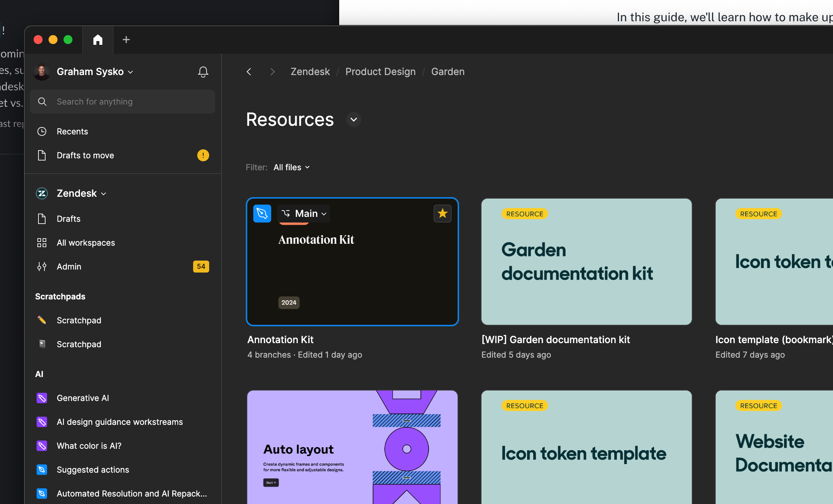The height and width of the screenshot is (504, 833).
Task: Click AI design guidance workstreams icon
Action: [x=42, y=422]
